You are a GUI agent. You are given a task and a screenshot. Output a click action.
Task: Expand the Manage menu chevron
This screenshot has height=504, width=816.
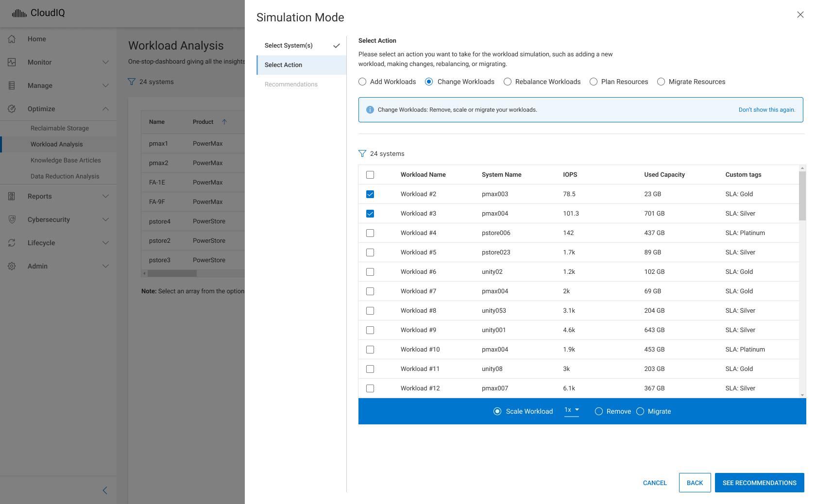105,85
